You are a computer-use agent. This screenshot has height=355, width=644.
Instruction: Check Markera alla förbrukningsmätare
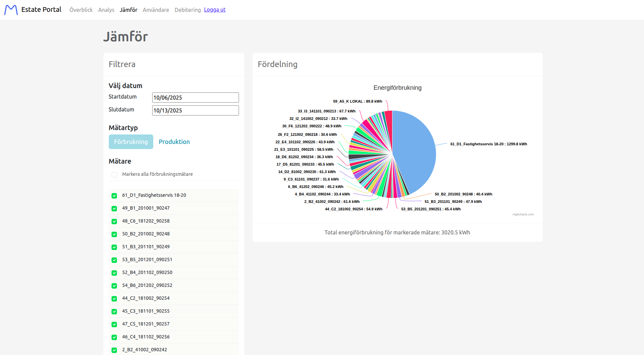(x=114, y=174)
